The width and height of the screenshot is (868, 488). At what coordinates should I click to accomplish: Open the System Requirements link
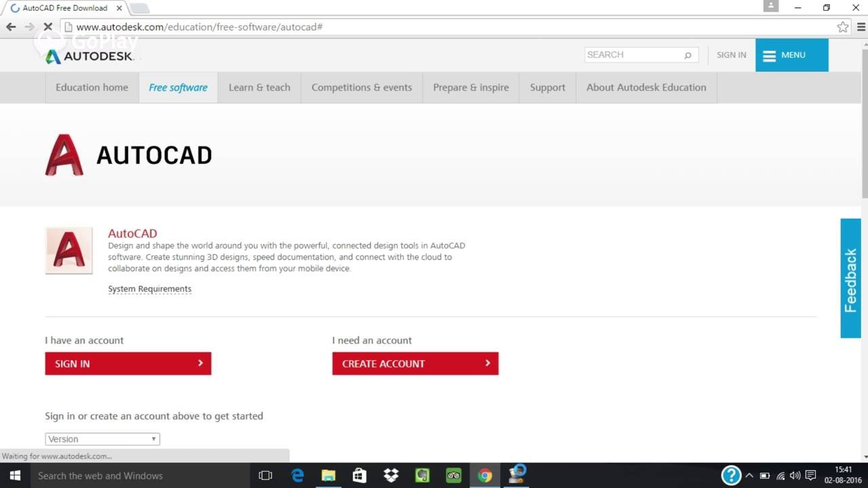click(x=150, y=289)
